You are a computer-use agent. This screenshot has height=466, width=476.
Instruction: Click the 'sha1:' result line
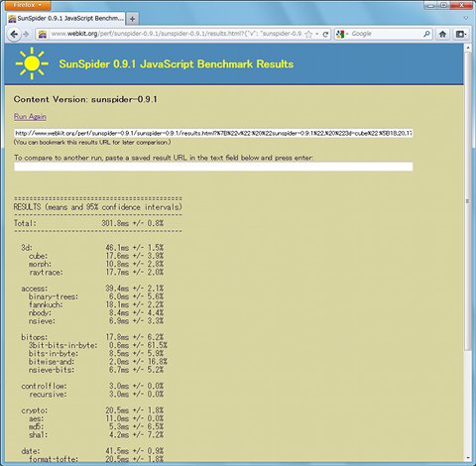tap(96, 435)
